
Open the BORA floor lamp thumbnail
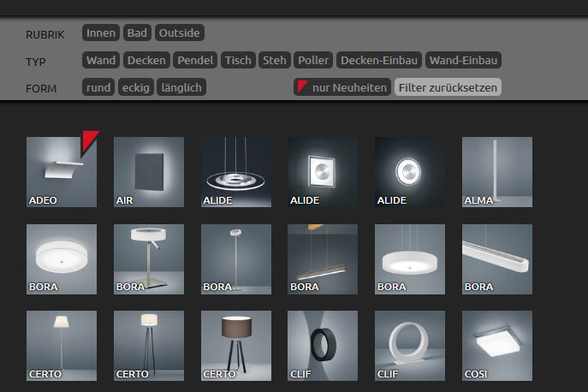pos(236,259)
